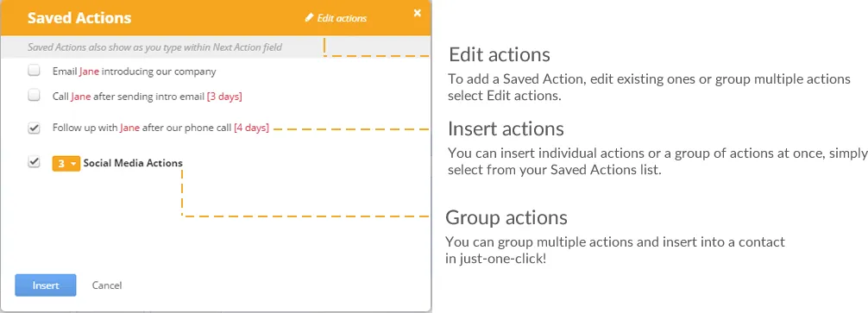Viewport: 868px width, 313px height.
Task: Select 'Email Jane introducing our company' text
Action: [135, 72]
